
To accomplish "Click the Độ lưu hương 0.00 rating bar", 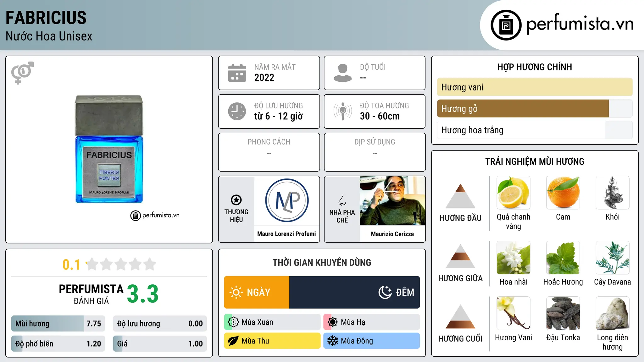I will pos(160,323).
